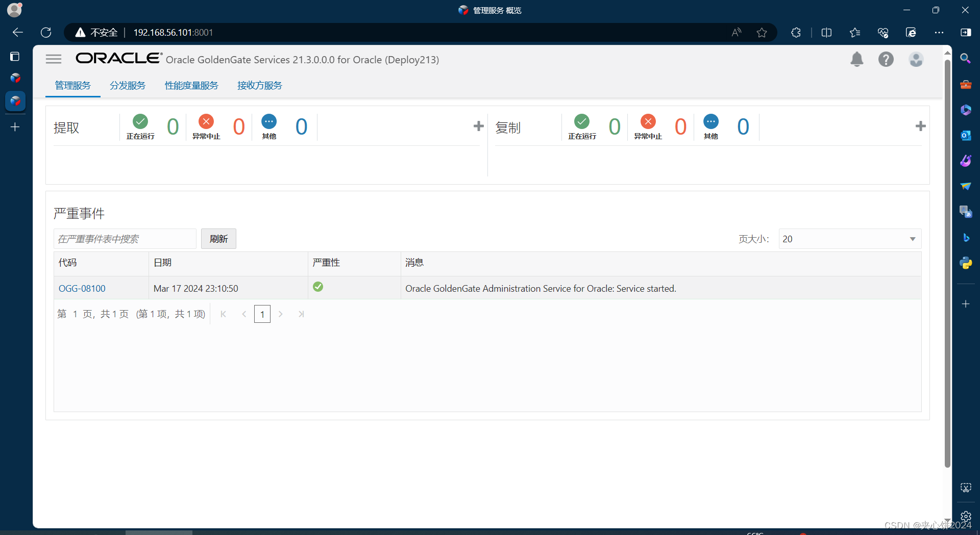Image resolution: width=980 pixels, height=535 pixels.
Task: Go to previous events page
Action: pos(244,314)
